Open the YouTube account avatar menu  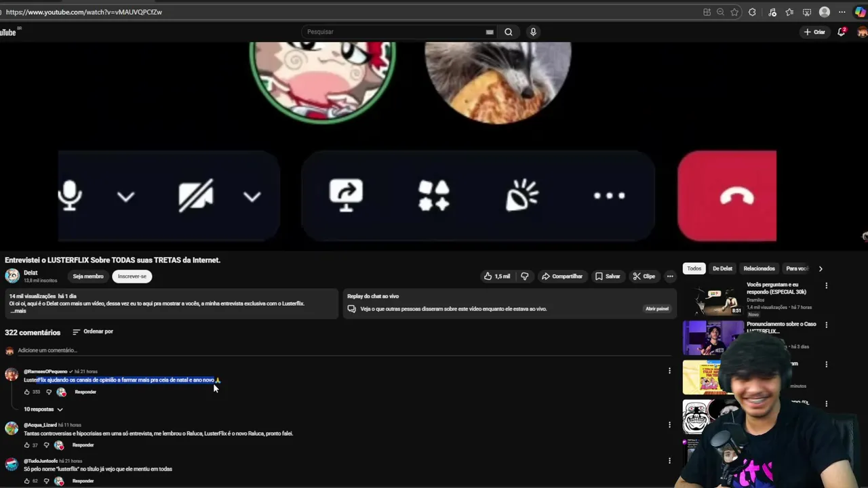click(x=862, y=32)
